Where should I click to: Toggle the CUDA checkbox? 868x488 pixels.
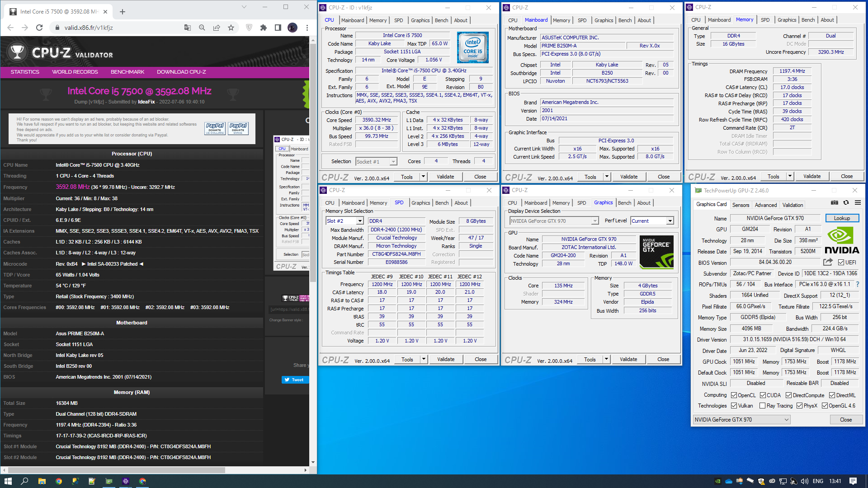pyautogui.click(x=763, y=395)
